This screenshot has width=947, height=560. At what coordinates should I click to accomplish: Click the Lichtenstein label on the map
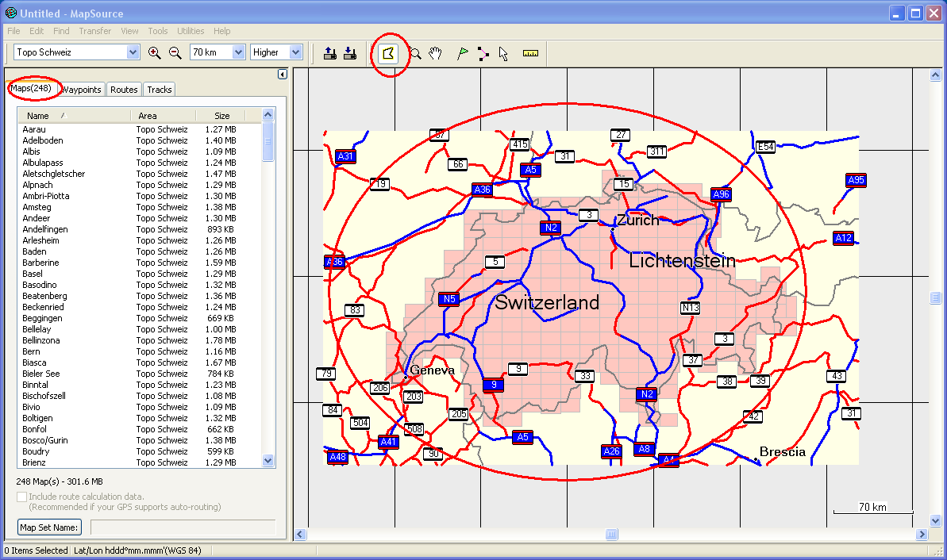[683, 261]
